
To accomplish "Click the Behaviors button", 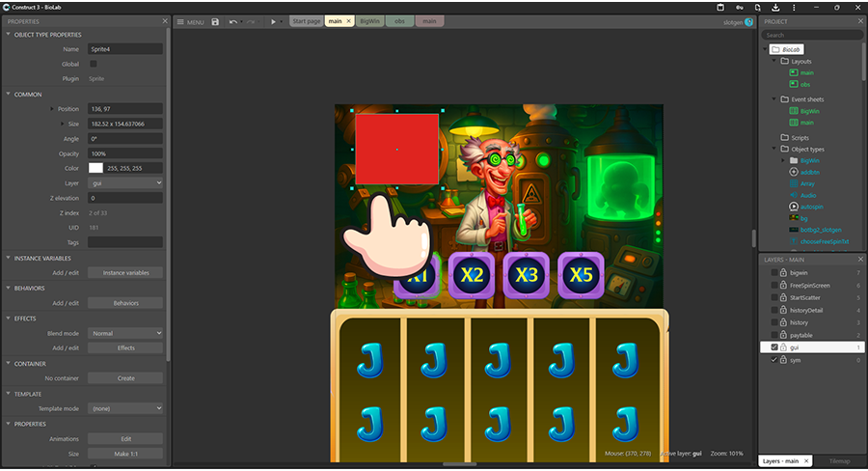I will click(125, 303).
